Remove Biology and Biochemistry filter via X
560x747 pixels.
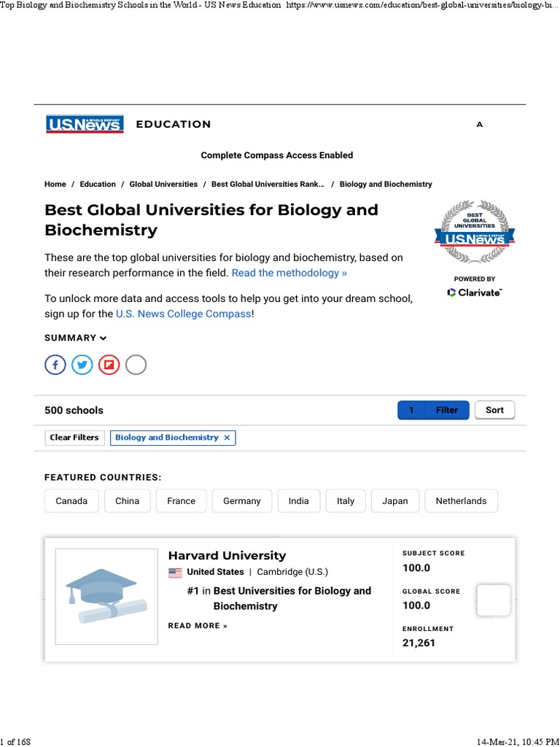pyautogui.click(x=227, y=438)
